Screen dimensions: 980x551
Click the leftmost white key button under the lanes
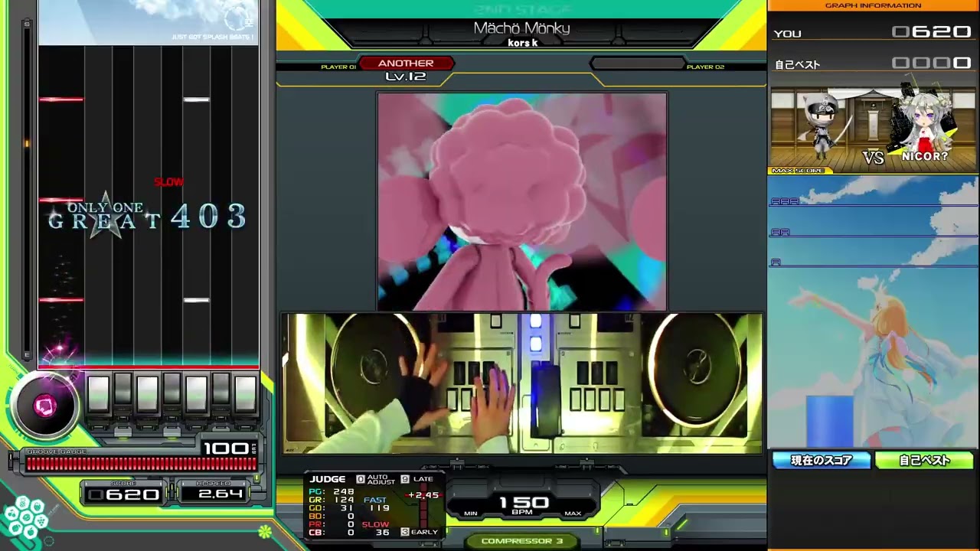coord(98,393)
